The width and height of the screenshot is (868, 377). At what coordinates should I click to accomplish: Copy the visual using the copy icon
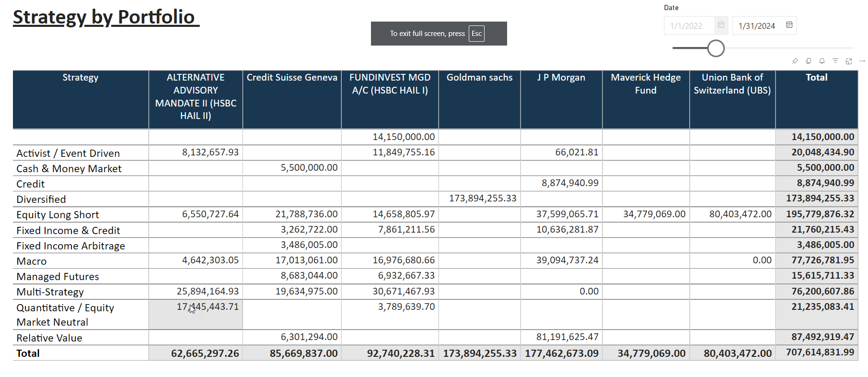point(809,61)
